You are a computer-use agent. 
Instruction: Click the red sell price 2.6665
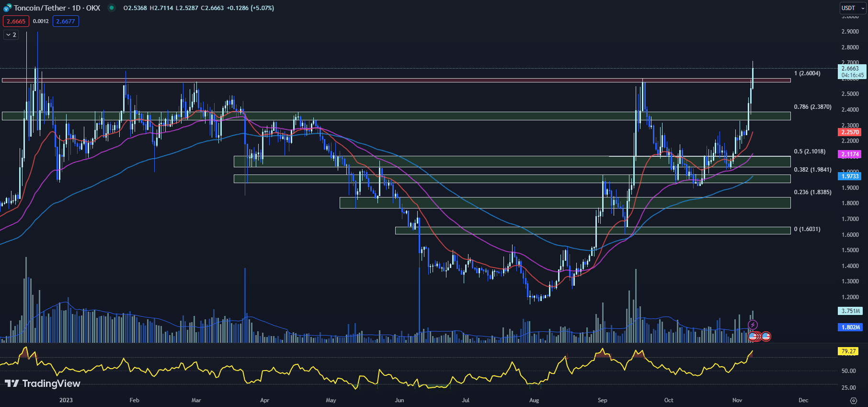tap(16, 21)
